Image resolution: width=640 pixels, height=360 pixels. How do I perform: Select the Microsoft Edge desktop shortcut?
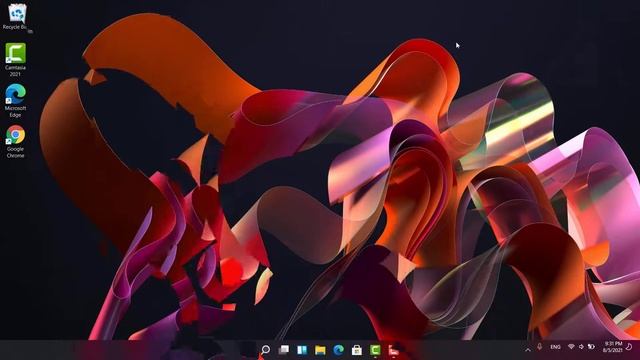tap(16, 101)
